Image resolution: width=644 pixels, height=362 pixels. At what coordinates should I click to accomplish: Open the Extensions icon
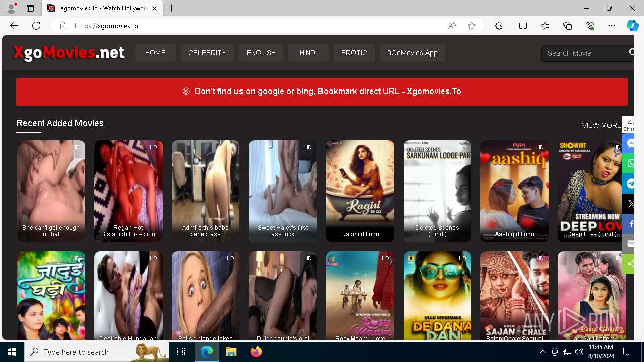[499, 26]
